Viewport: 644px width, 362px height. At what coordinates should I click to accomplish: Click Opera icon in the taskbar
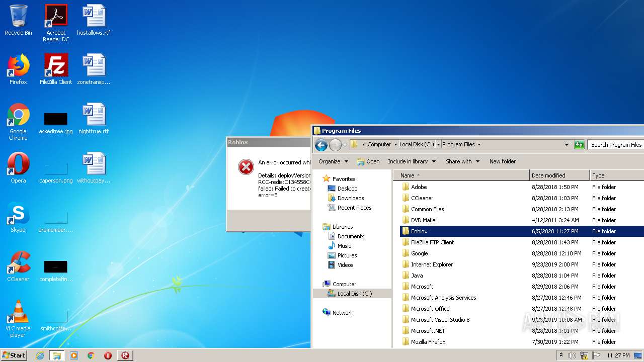tap(108, 355)
